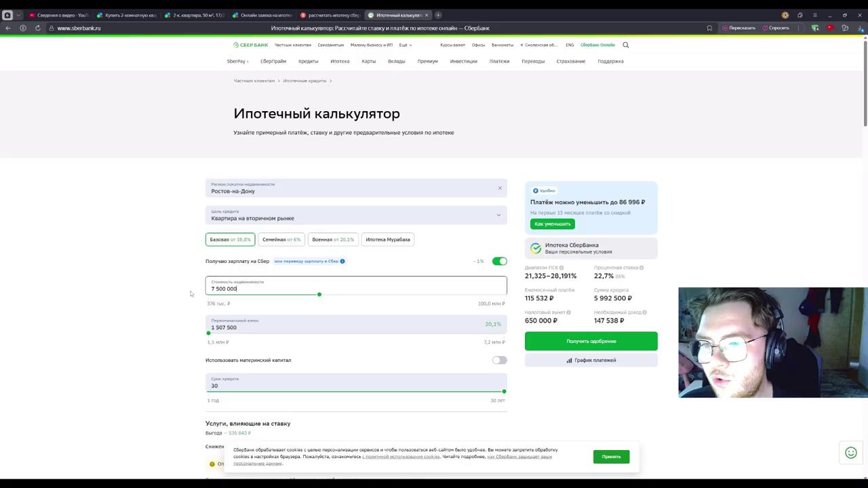The width and height of the screenshot is (868, 488).
Task: Click the Курсы валют header link
Action: point(452,45)
